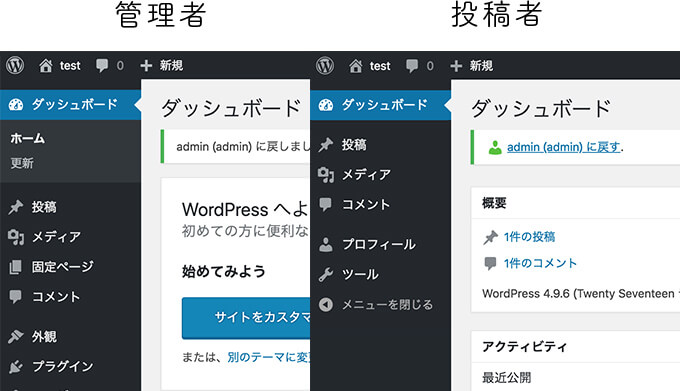Open the site home icon in the contributor bar

coord(356,66)
